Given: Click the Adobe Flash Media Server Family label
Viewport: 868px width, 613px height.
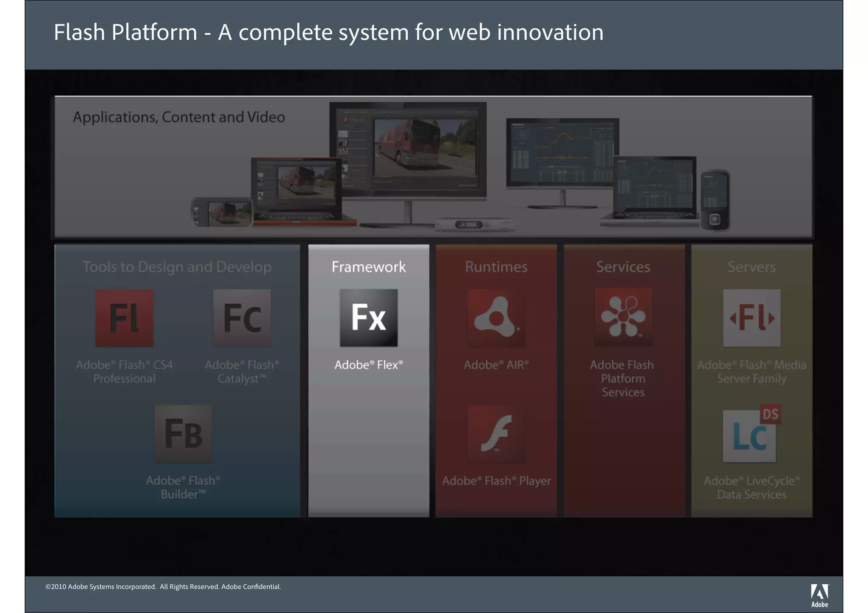Looking at the screenshot, I should [x=751, y=372].
